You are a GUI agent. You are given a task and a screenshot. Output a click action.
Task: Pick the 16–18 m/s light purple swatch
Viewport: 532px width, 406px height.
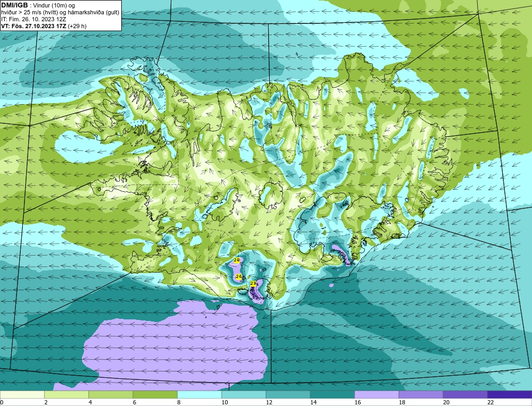tap(377, 394)
